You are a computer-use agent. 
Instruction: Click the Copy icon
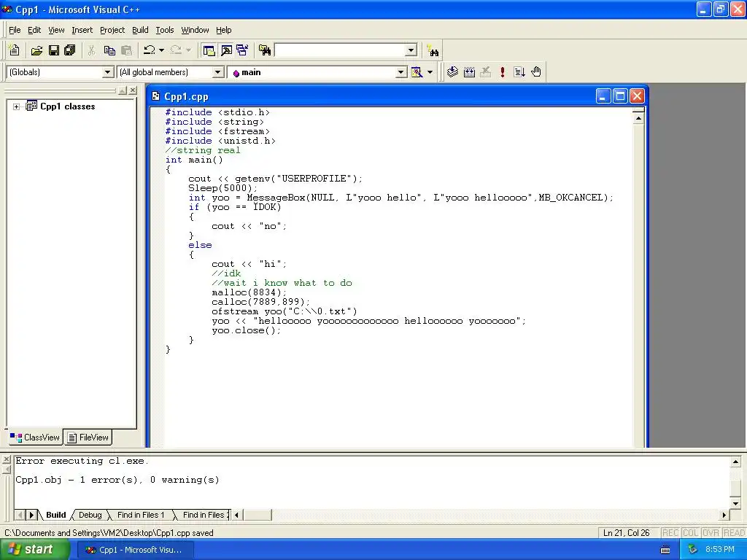click(109, 50)
